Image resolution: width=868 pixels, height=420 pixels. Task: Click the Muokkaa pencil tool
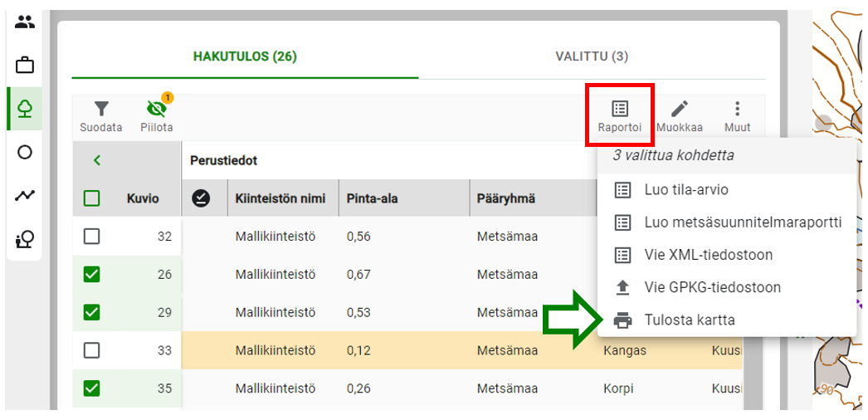pos(680,117)
